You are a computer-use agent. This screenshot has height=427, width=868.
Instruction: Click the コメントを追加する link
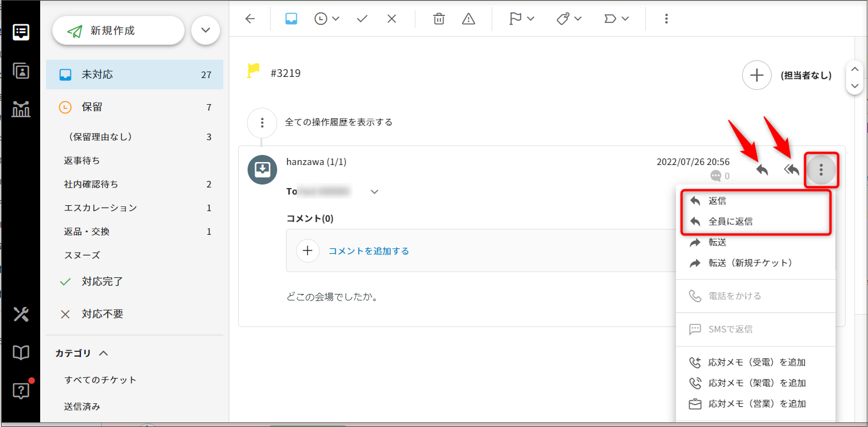369,251
